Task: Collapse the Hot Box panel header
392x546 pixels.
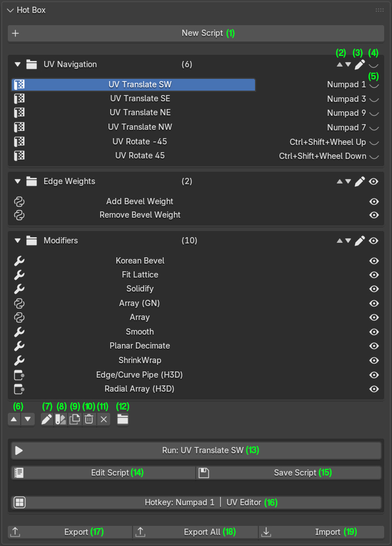Action: (x=11, y=11)
